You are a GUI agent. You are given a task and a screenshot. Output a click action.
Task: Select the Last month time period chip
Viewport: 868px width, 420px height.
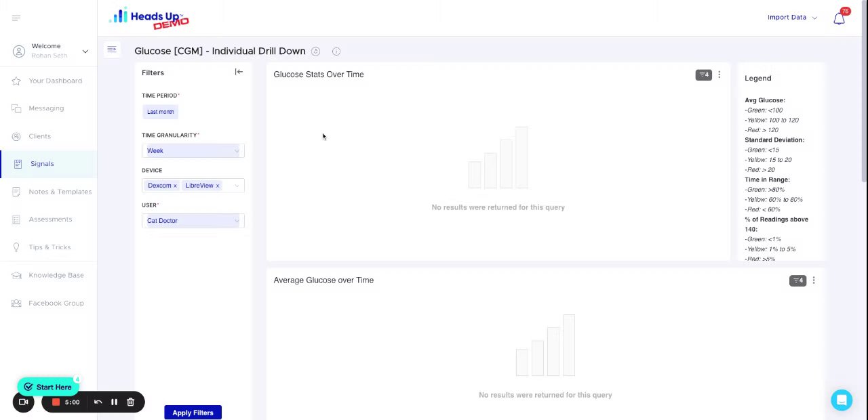pyautogui.click(x=161, y=112)
